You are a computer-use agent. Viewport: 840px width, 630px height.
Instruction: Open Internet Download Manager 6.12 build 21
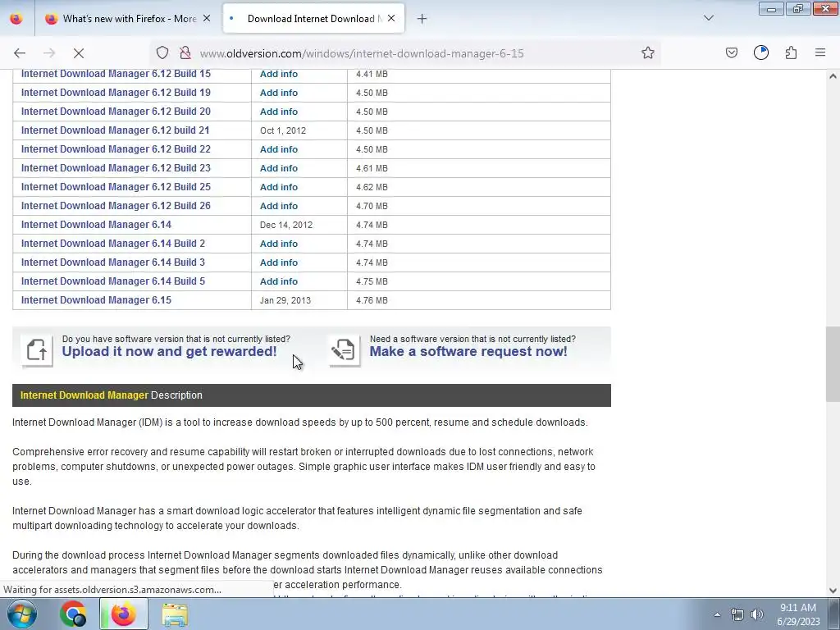[115, 130]
